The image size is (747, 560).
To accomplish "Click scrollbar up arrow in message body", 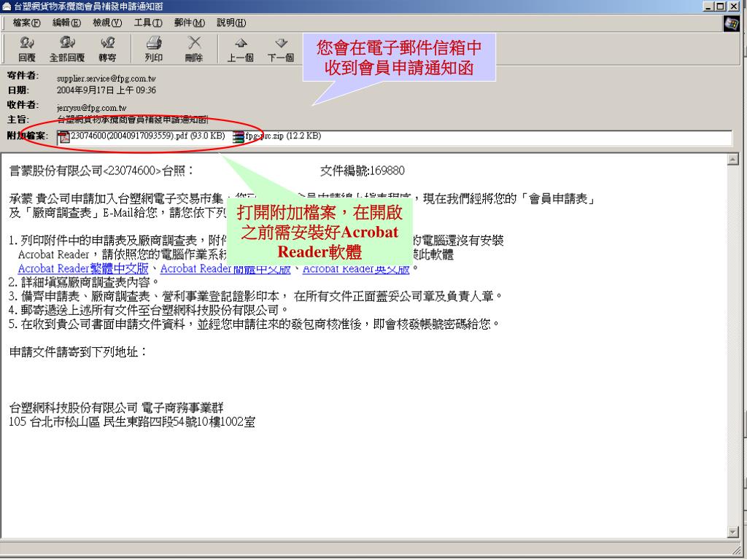I will coord(733,159).
